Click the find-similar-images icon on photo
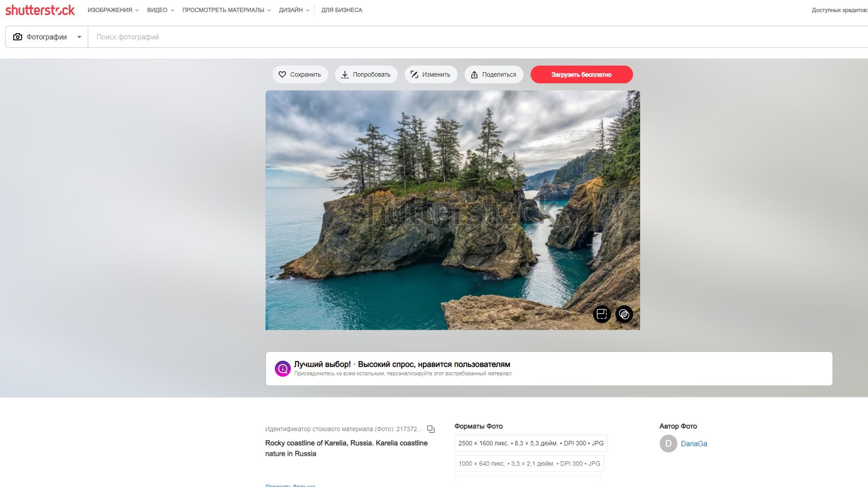This screenshot has height=487, width=868. pyautogui.click(x=602, y=314)
